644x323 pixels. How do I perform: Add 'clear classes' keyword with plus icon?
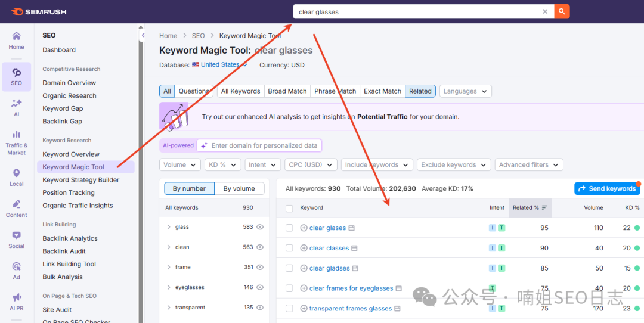pos(304,248)
